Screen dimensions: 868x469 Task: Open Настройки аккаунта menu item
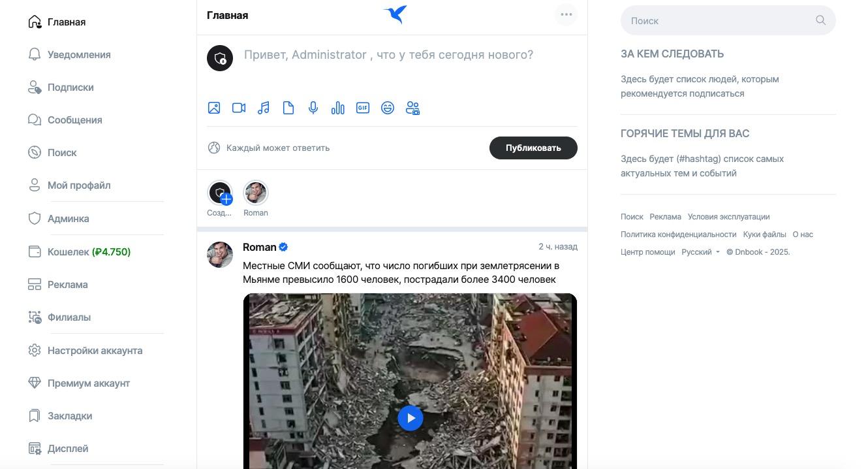(95, 350)
